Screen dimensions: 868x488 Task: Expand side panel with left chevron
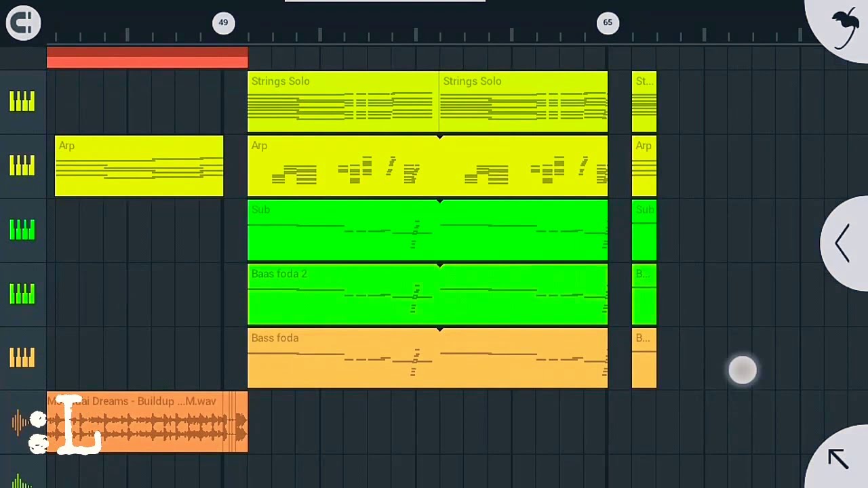(842, 243)
